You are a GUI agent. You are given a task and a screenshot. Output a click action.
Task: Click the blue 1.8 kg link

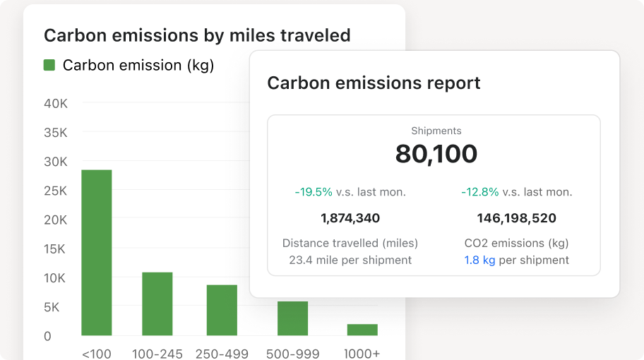pos(479,260)
